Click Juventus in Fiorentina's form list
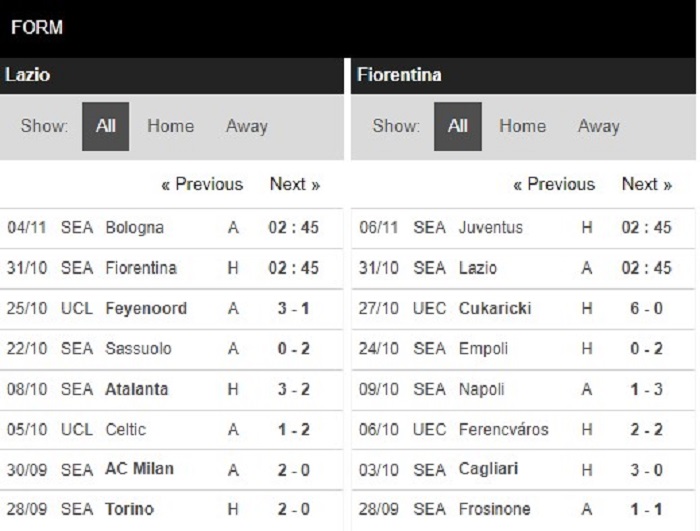The image size is (700, 531). click(x=490, y=227)
